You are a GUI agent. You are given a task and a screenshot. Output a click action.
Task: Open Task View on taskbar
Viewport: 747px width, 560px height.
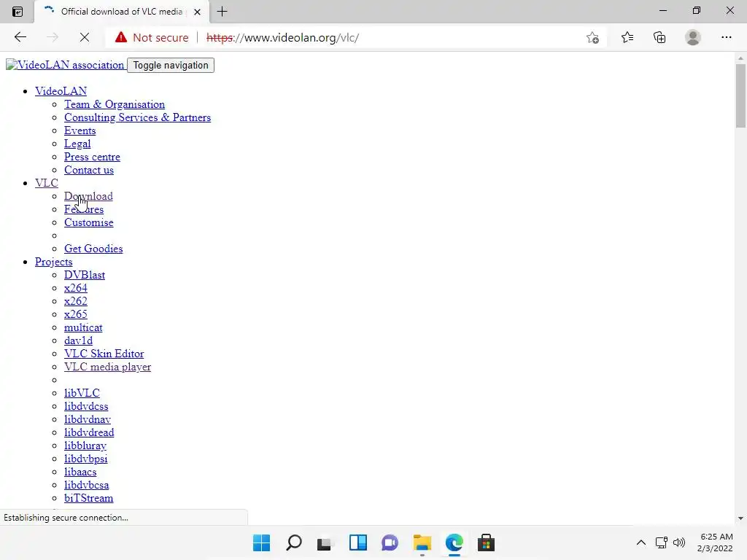pyautogui.click(x=325, y=542)
